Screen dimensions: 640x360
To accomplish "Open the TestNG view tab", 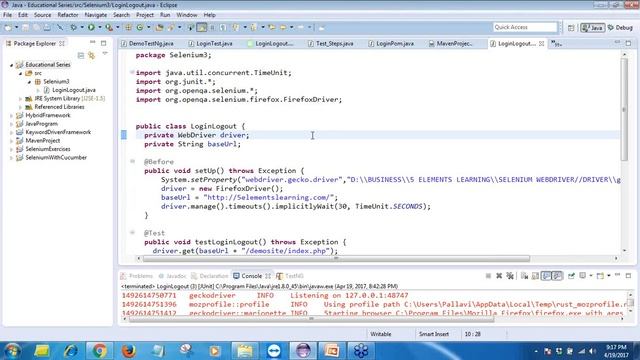I will click(x=290, y=276).
